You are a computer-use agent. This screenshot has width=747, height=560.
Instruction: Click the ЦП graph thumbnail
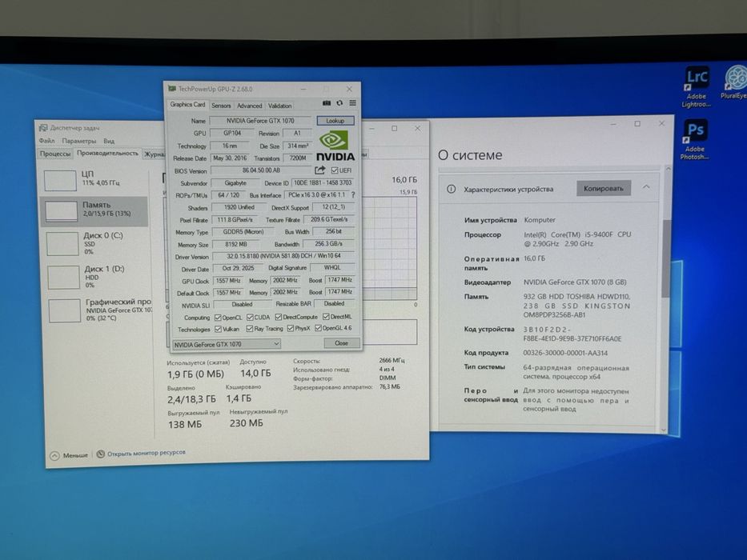(x=60, y=180)
